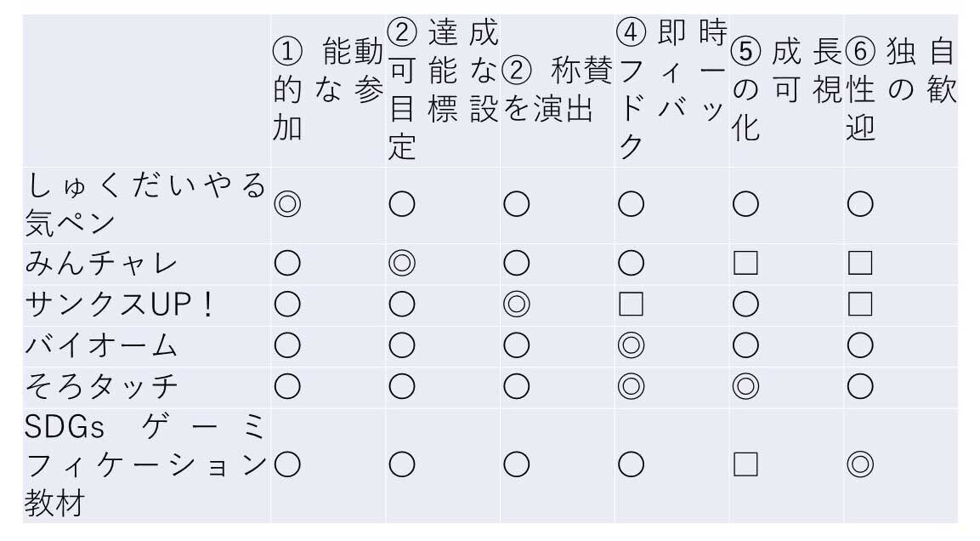Click the double circle in みんチャレ row
This screenshot has height=541, width=980.
401,264
